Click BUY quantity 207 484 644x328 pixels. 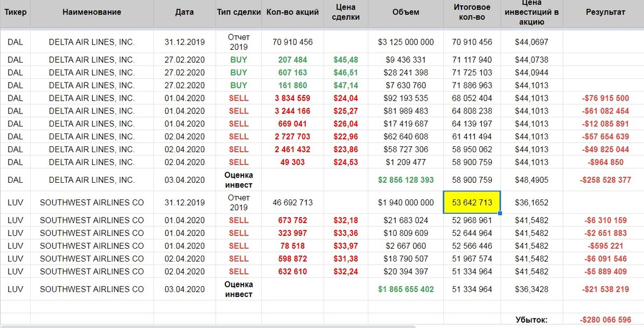click(x=293, y=59)
